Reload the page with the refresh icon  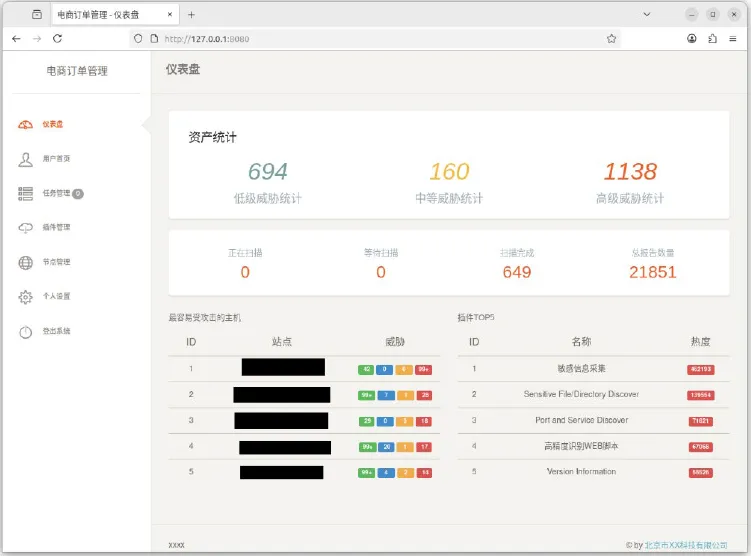[x=57, y=39]
